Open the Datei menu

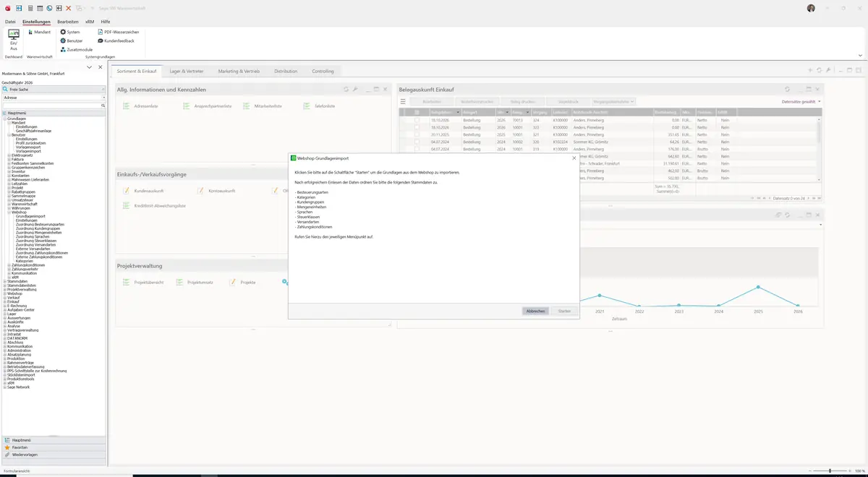pos(10,22)
